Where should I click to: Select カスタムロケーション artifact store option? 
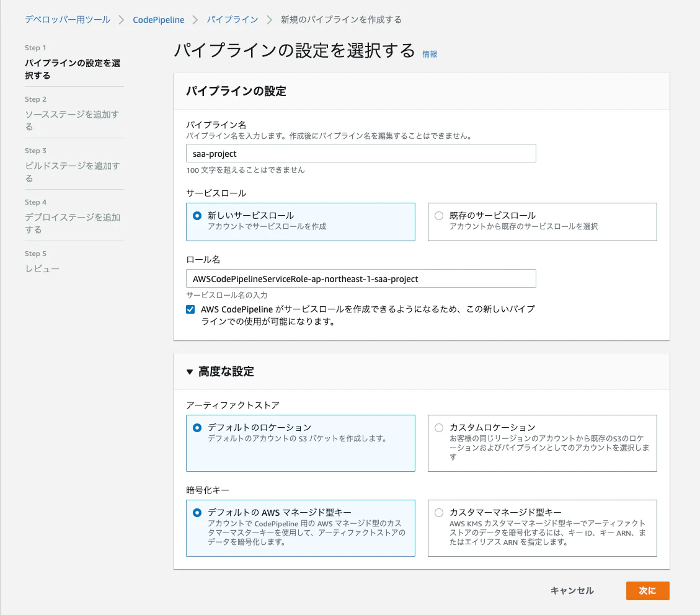(542, 443)
